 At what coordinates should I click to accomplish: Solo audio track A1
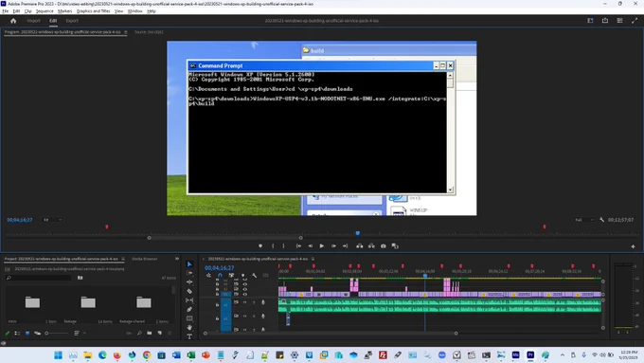point(254,302)
